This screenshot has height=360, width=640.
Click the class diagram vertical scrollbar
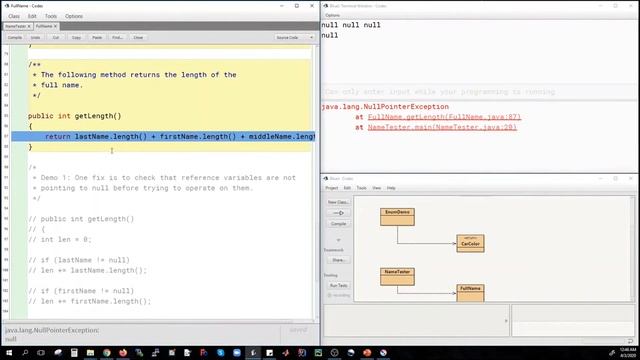pos(633,249)
